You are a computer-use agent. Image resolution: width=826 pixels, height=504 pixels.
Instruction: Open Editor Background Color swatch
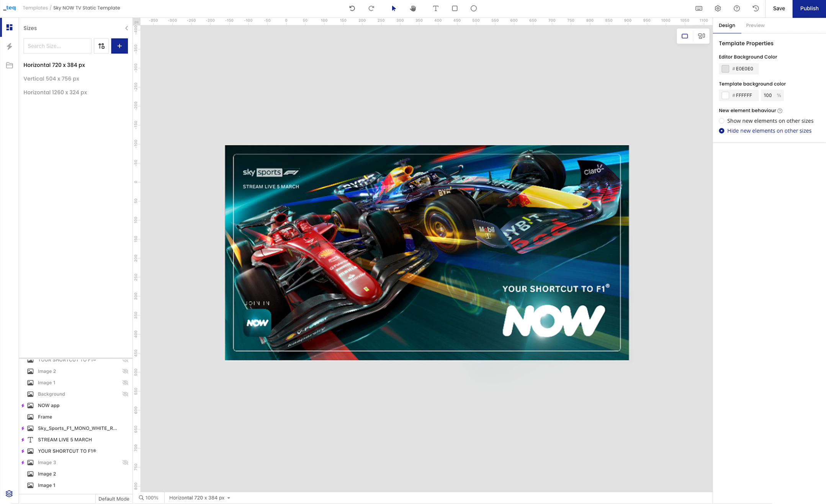[725, 69]
